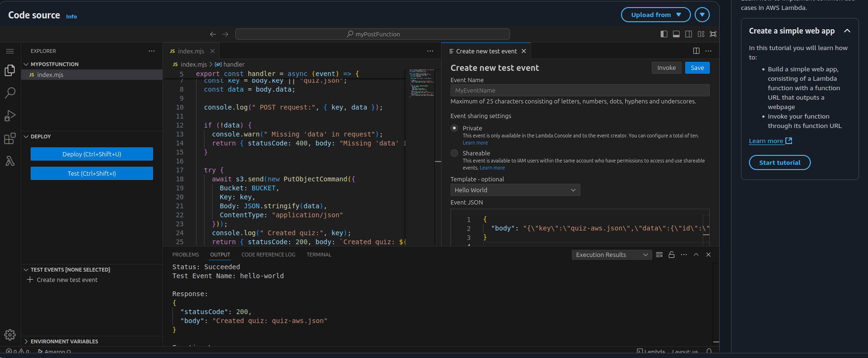Click the code minimap slider
Screen dimensions: 868x358
coord(421,83)
